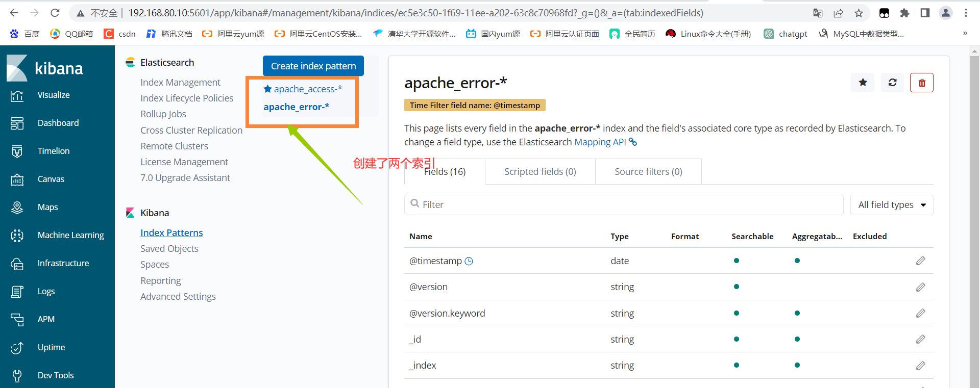Switch to Fields (16) tab
980x388 pixels.
pyautogui.click(x=445, y=172)
